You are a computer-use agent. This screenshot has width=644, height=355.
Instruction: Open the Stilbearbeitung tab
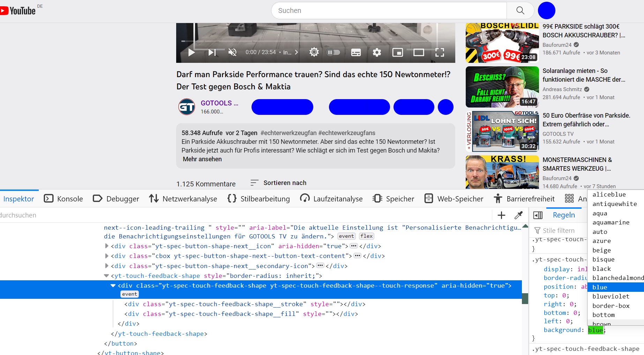(259, 199)
